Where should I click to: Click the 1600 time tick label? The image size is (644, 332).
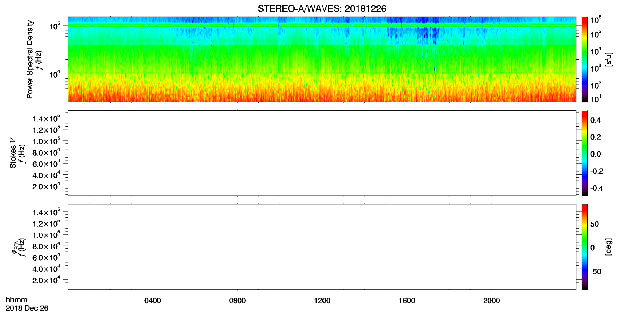pyautogui.click(x=407, y=301)
